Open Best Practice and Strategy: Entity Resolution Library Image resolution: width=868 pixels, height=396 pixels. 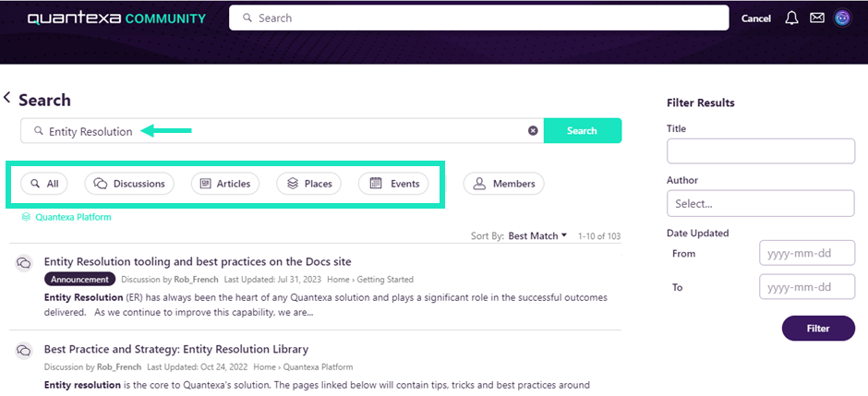tap(176, 349)
